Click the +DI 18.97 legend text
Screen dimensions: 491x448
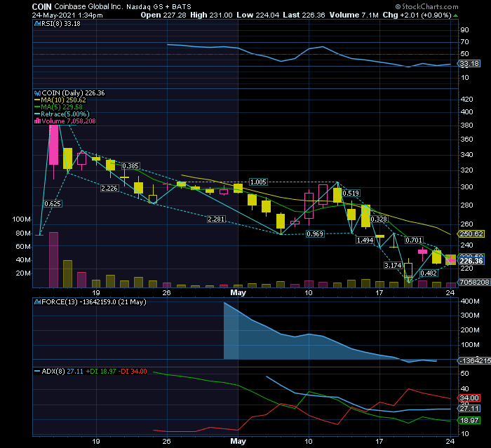tap(101, 372)
